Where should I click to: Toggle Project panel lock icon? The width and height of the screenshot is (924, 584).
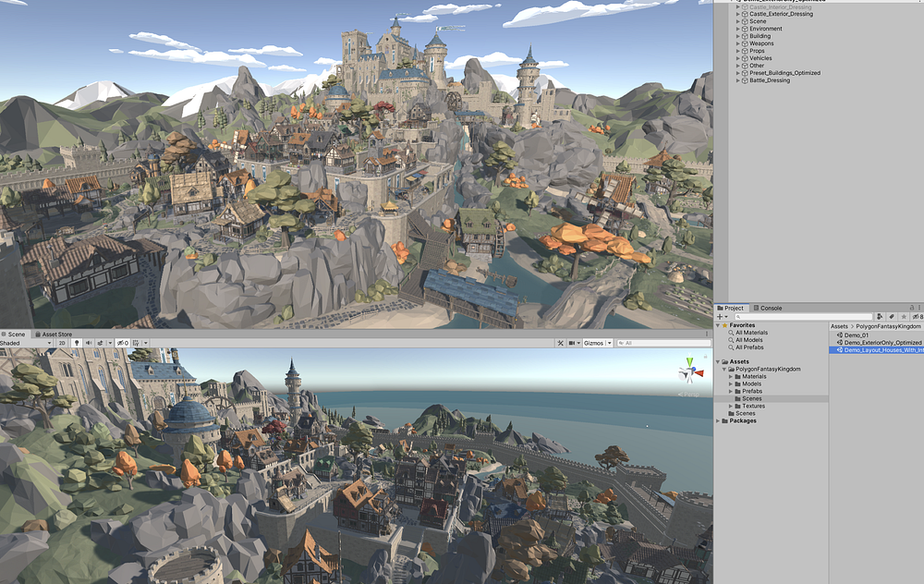pos(912,308)
